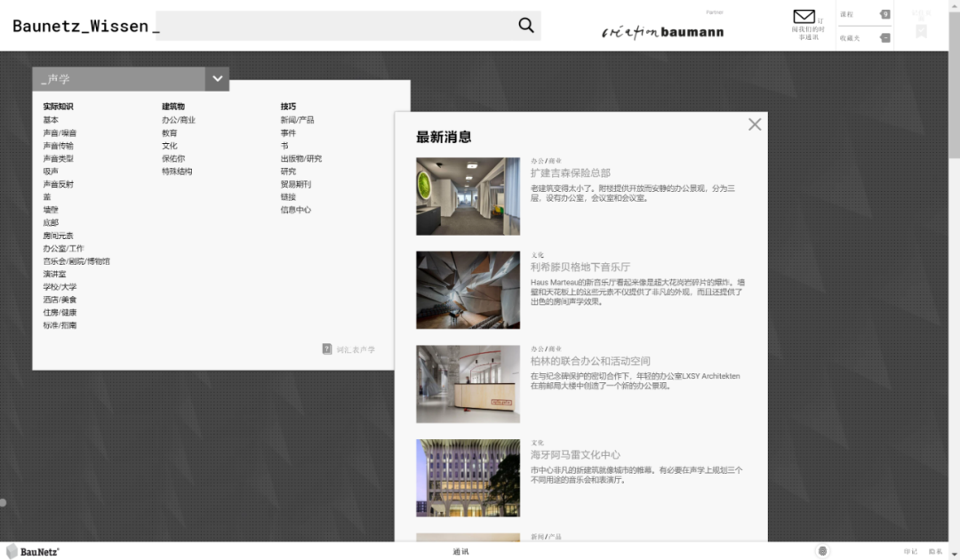Select 声音传输 in the menu
The width and height of the screenshot is (960, 560).
click(x=58, y=146)
